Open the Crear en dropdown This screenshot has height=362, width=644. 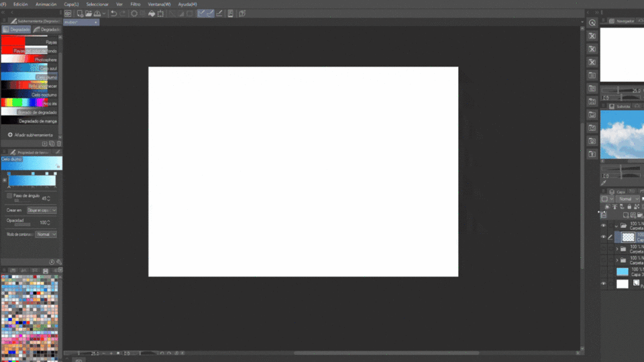[42, 210]
